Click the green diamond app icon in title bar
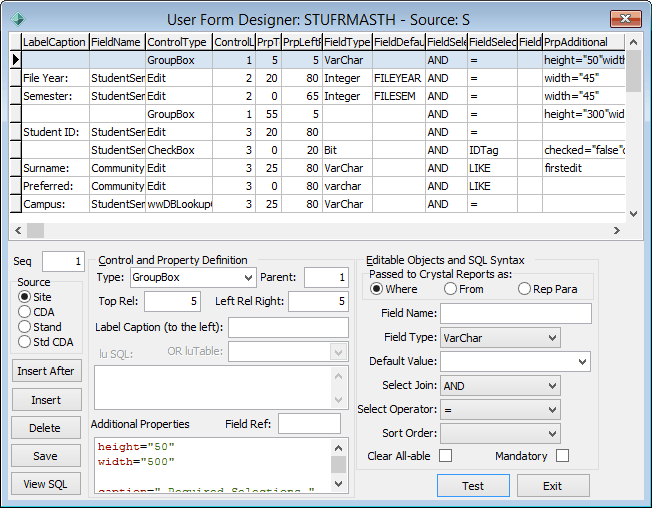This screenshot has width=652, height=508. point(18,19)
